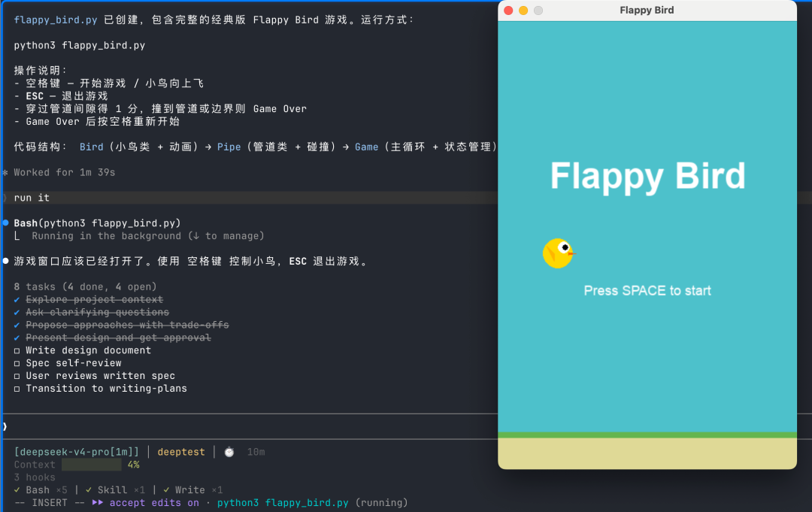Click the double-arrow icon before accept edits

[97, 503]
